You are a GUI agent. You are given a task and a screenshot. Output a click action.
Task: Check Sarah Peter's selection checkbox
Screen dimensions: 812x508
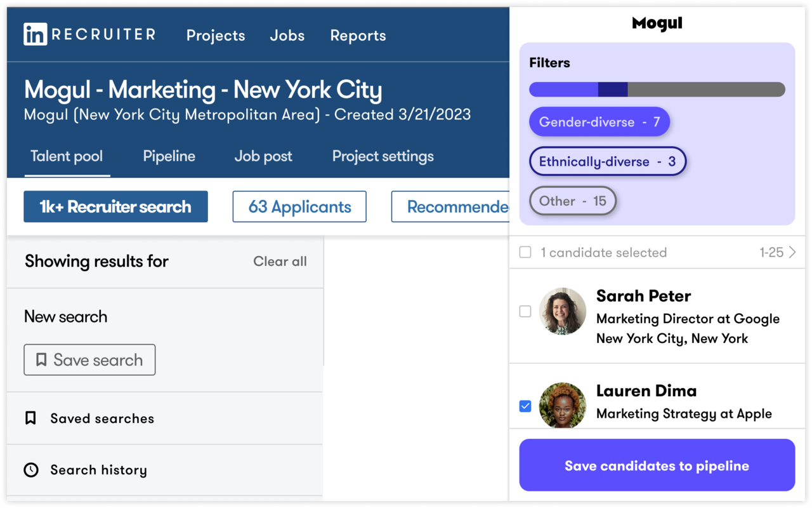(x=525, y=311)
